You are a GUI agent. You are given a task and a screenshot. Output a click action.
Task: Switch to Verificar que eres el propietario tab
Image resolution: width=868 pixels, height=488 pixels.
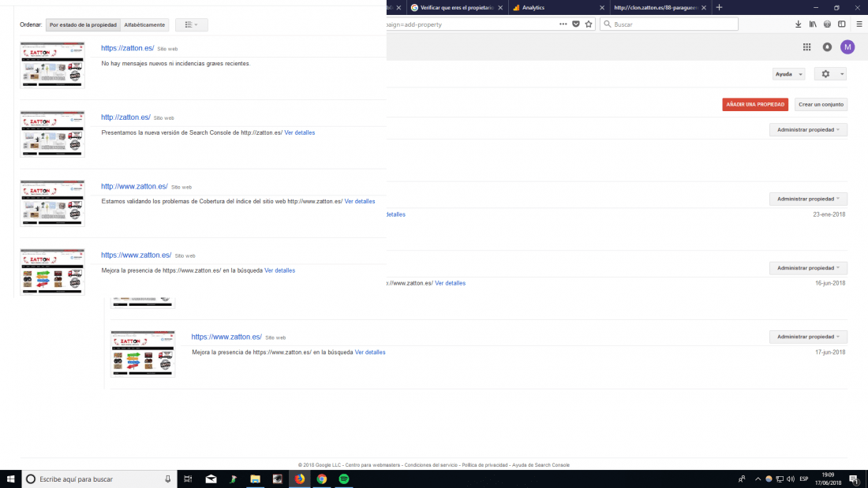pos(457,8)
